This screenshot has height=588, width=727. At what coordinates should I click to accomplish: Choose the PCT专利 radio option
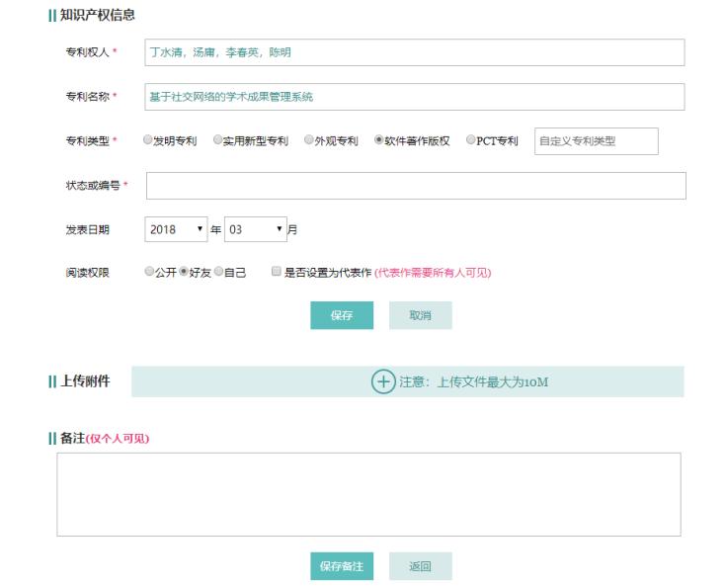pyautogui.click(x=470, y=140)
